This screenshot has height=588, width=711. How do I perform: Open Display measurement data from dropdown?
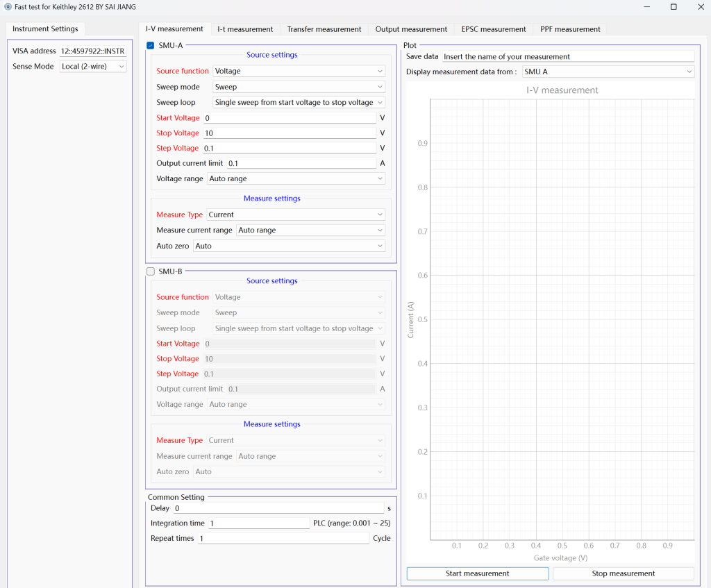tap(608, 72)
